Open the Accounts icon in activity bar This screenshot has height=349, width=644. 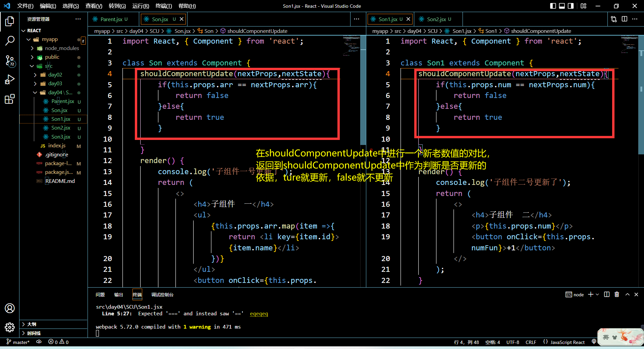click(10, 308)
